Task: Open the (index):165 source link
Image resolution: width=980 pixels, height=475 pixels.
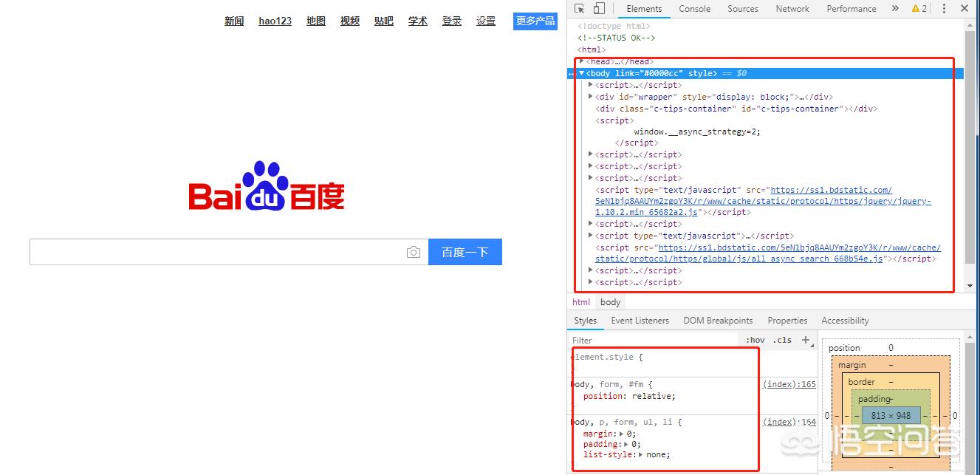Action: point(789,384)
